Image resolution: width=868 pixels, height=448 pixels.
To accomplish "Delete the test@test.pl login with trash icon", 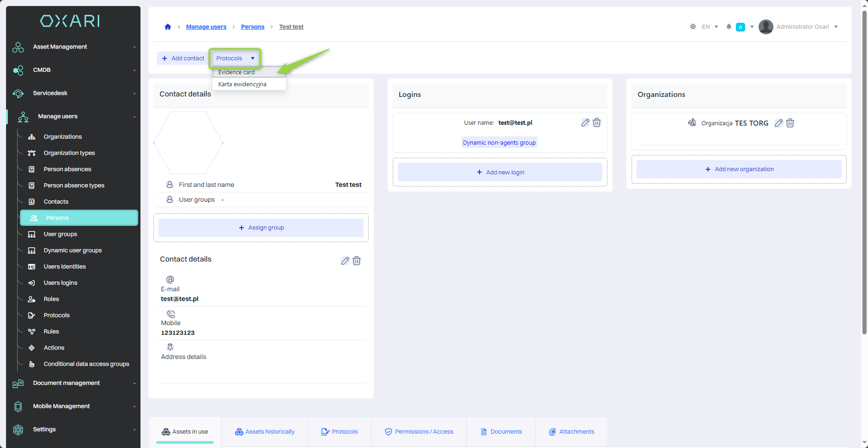I will (597, 123).
